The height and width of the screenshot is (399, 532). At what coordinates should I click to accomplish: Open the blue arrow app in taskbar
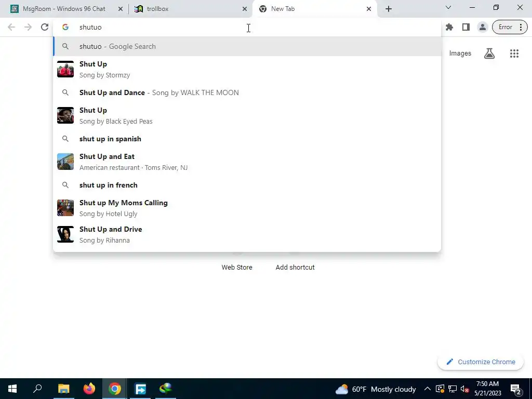click(140, 389)
